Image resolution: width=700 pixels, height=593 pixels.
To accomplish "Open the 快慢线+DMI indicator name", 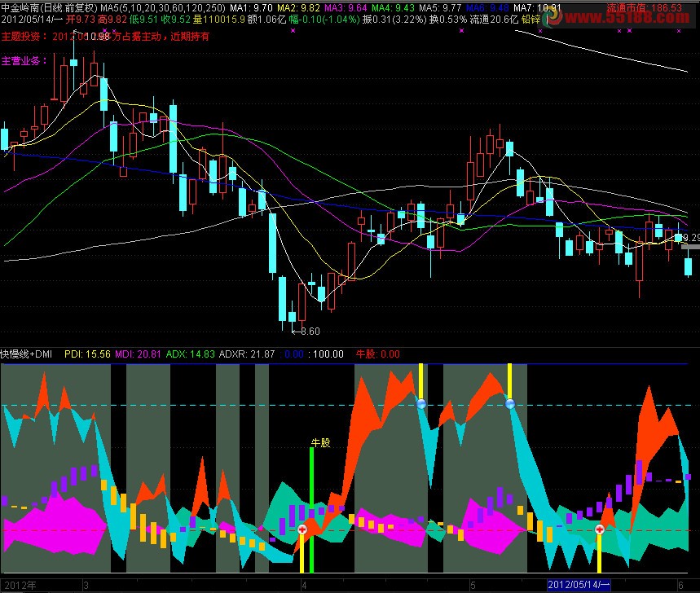I will (26, 354).
